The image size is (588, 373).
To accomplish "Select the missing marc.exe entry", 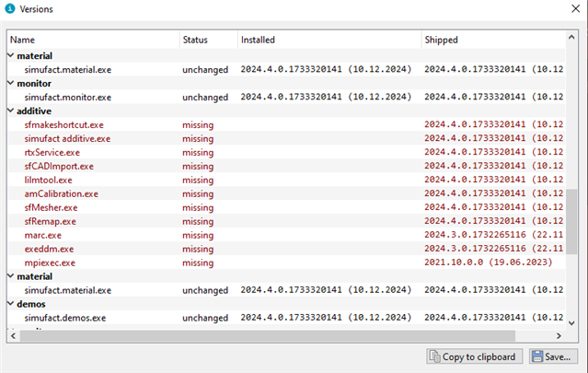I will coord(286,235).
